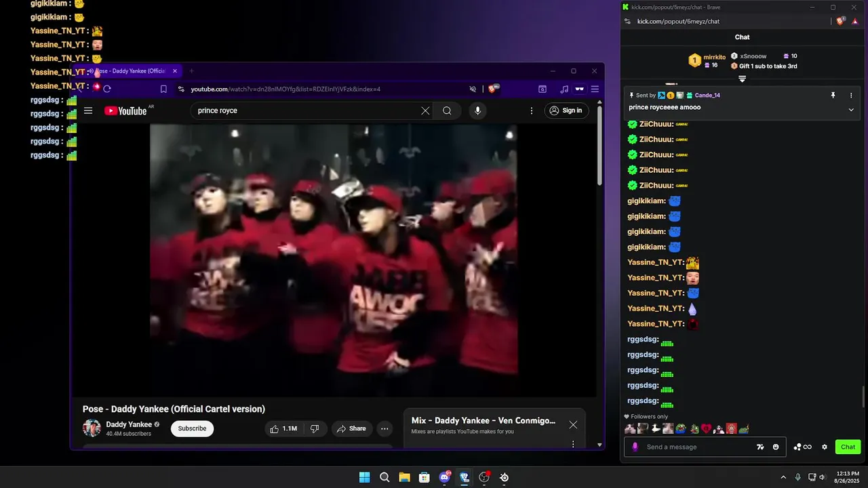Show hidden system tray icons
The width and height of the screenshot is (868, 488).
point(783,477)
